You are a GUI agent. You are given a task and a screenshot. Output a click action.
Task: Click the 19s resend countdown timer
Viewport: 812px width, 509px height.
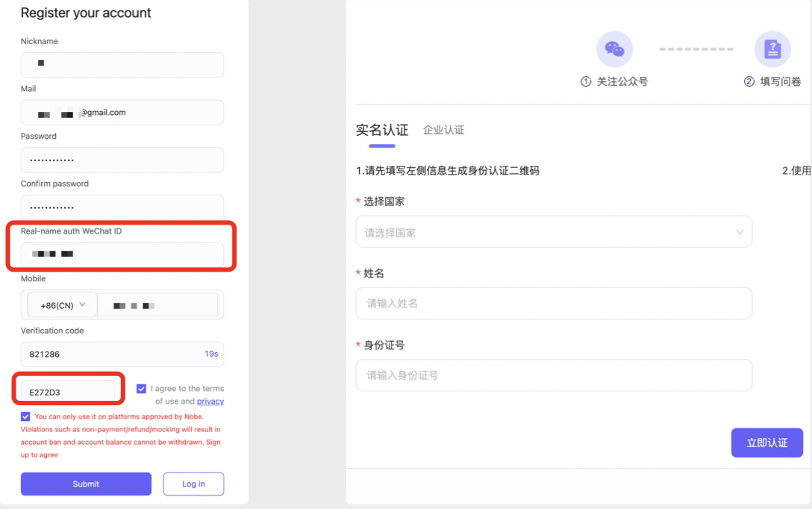211,354
